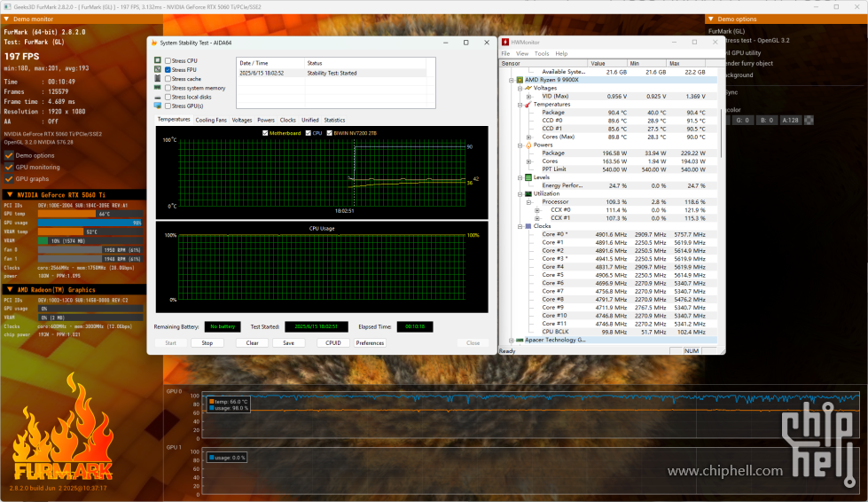This screenshot has width=868, height=502.
Task: Collapse the NVIDIA GeForce RTX 5060 Ti section
Action: pos(10,195)
